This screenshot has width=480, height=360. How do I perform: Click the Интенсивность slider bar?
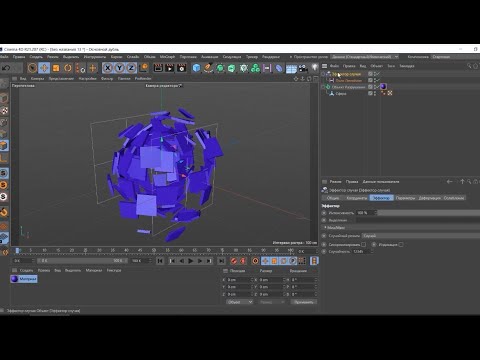(429, 213)
